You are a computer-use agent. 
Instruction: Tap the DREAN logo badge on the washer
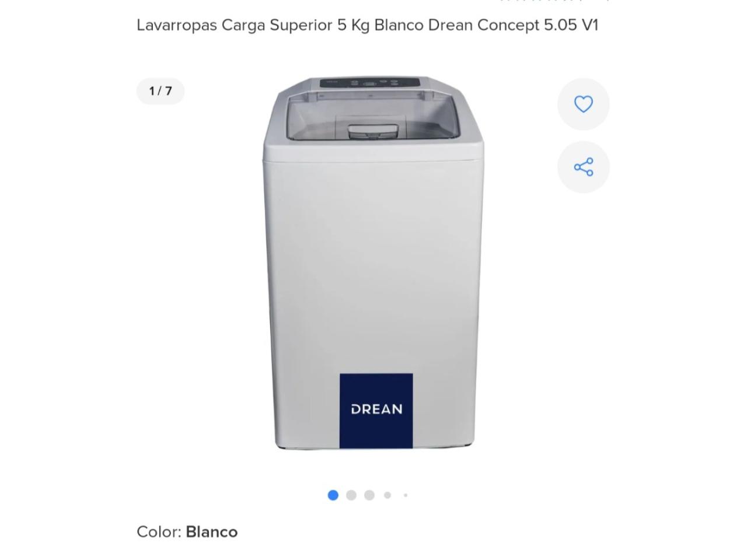[x=376, y=411]
